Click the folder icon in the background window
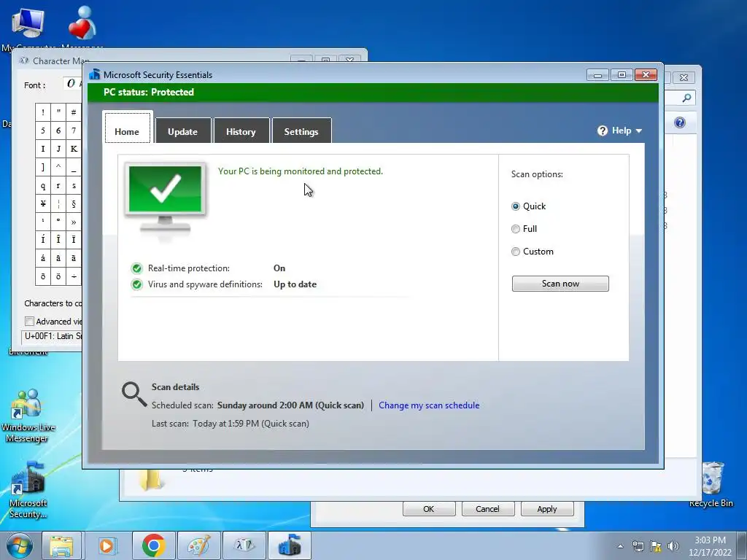 [x=152, y=480]
